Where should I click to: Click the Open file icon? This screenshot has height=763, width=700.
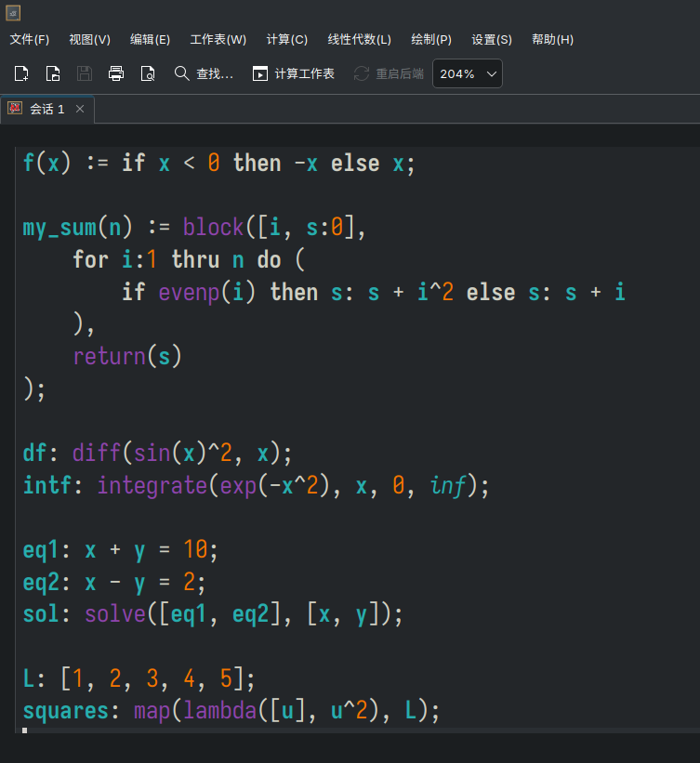[53, 73]
